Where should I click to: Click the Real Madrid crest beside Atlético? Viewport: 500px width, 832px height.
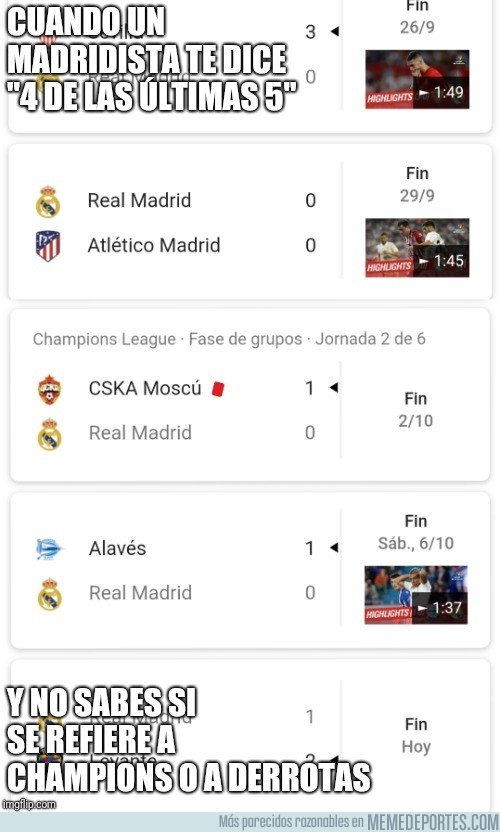pos(48,201)
